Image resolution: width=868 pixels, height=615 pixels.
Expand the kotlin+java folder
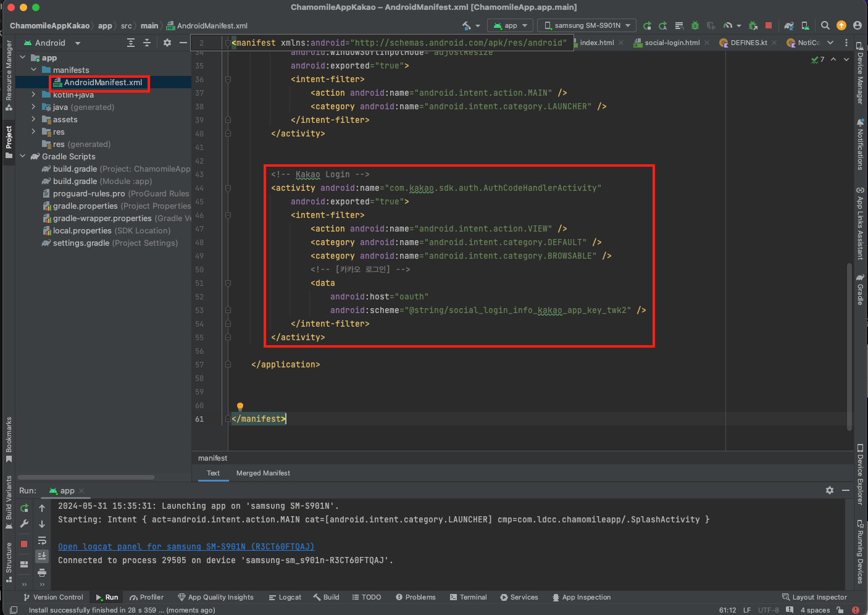(x=33, y=94)
